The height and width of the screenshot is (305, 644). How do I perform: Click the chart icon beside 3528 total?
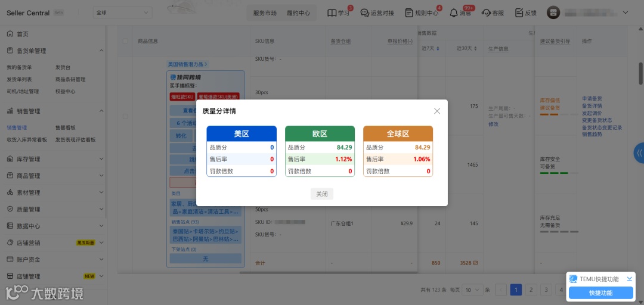476,263
